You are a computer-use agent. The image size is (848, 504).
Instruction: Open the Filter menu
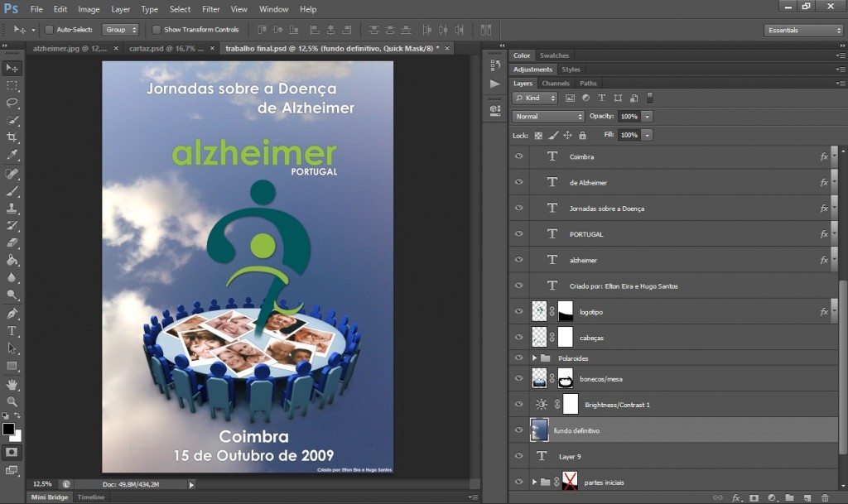point(210,9)
